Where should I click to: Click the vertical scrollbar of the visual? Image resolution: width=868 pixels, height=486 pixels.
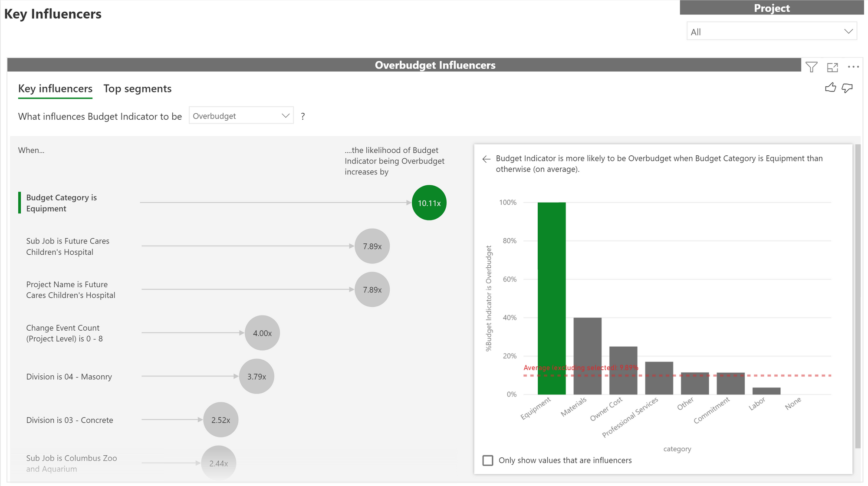(858, 295)
